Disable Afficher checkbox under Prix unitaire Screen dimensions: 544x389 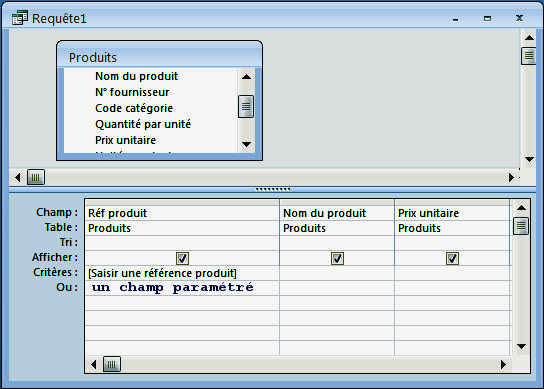click(x=452, y=258)
